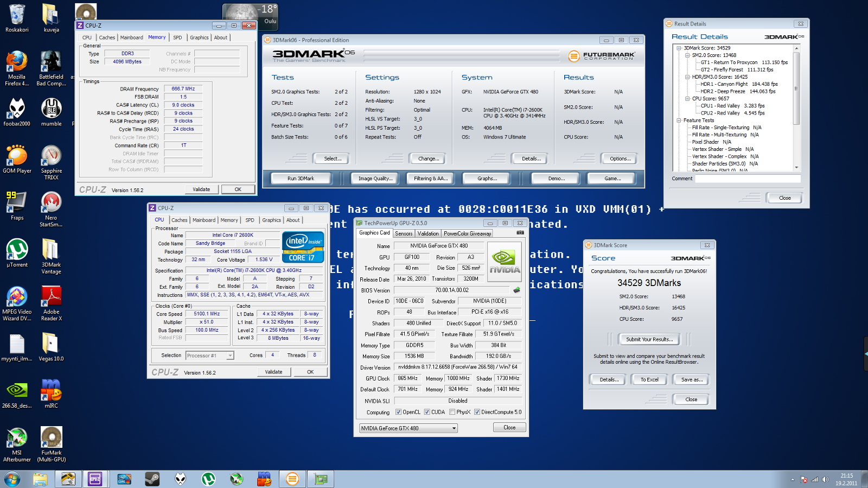Open MPEG Video Wizard DVD icon
Viewport: 868px width, 488px height.
pyautogui.click(x=17, y=303)
